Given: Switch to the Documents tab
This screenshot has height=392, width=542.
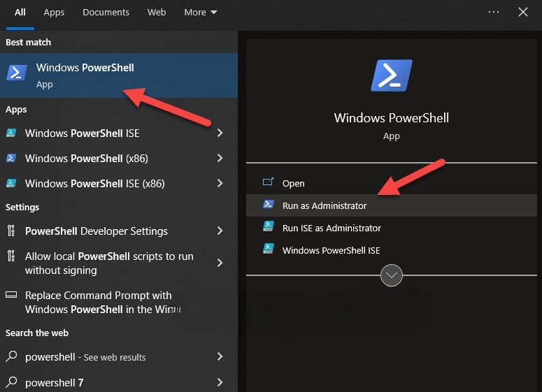Looking at the screenshot, I should coord(106,13).
